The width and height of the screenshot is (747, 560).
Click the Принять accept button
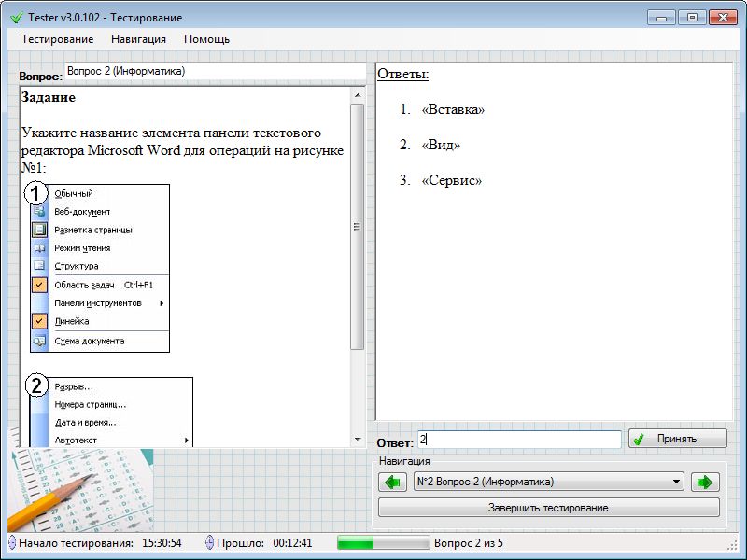[x=678, y=439]
